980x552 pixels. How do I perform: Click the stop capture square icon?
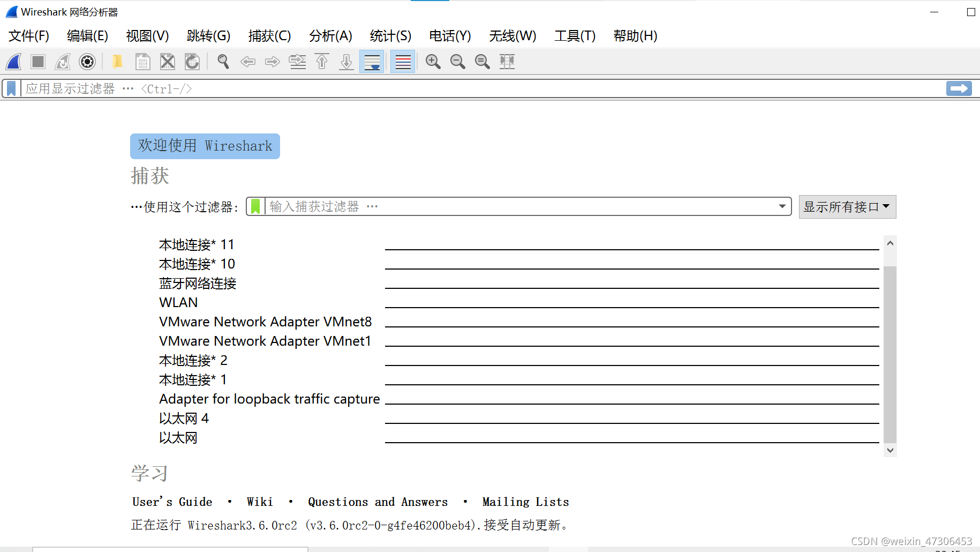pyautogui.click(x=38, y=62)
